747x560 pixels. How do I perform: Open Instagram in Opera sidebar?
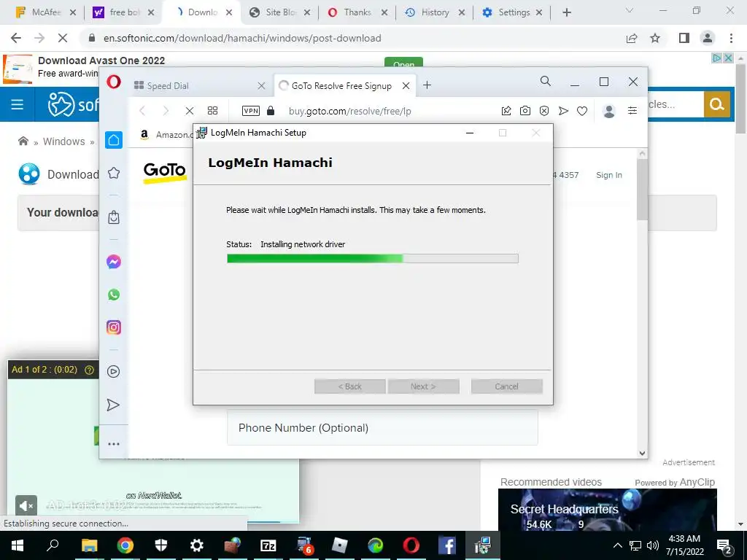pos(113,327)
